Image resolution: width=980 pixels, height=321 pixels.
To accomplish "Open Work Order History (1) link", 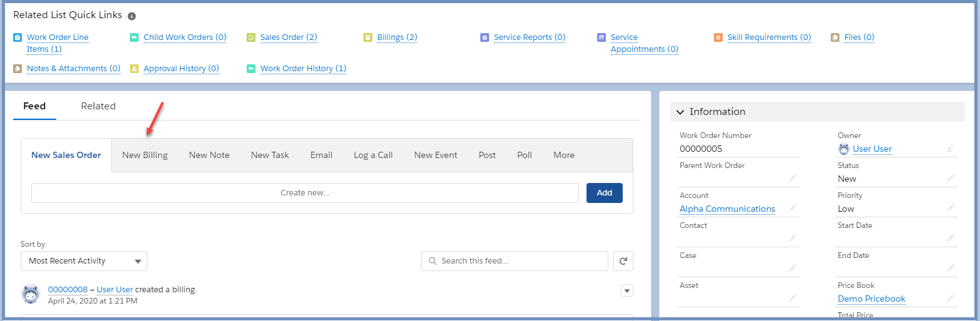I will tap(303, 69).
